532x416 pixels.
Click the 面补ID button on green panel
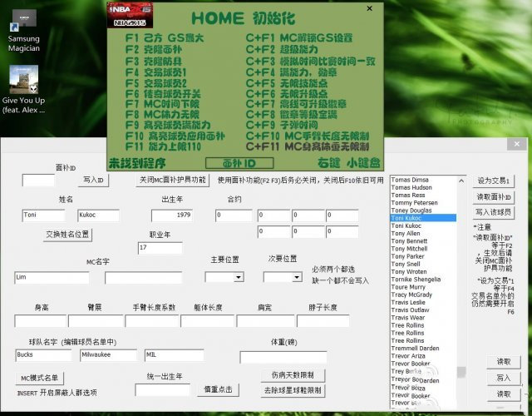point(239,161)
